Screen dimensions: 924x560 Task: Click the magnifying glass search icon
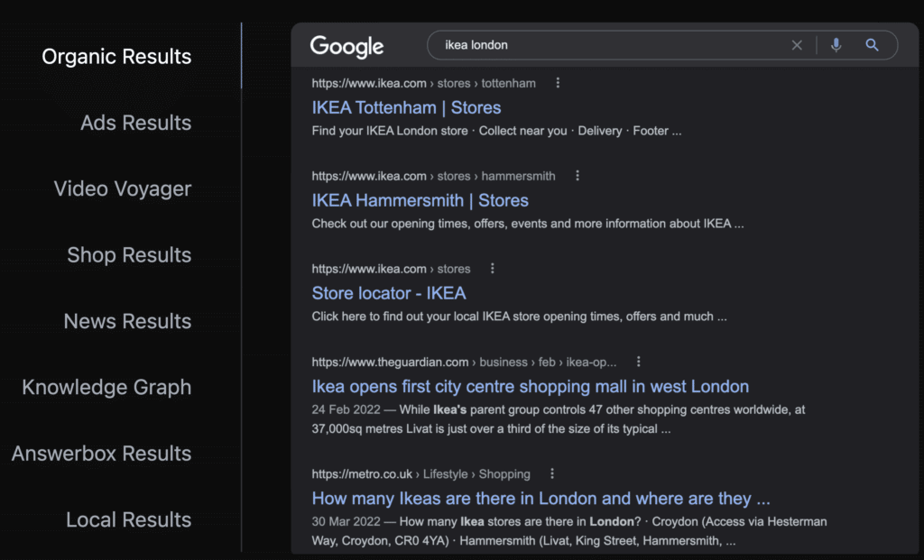tap(872, 45)
